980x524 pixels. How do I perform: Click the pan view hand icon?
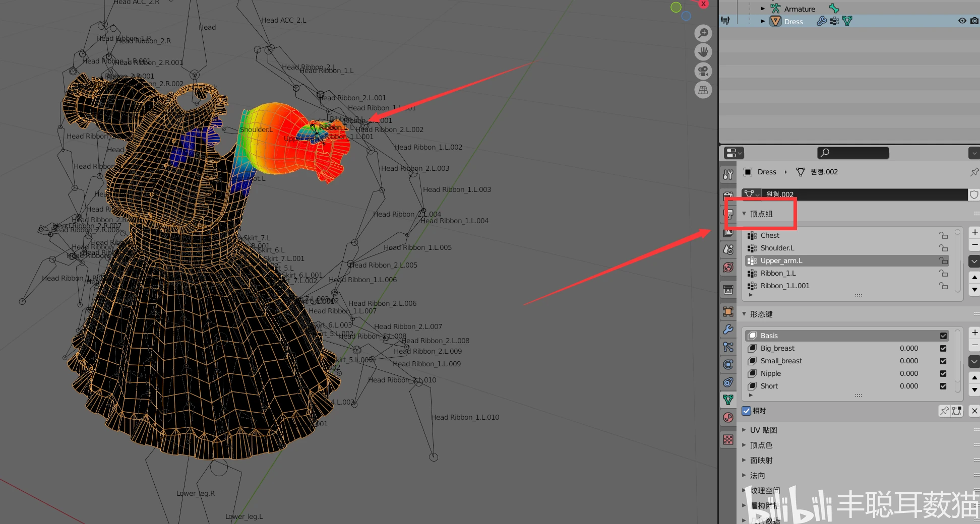[x=703, y=52]
